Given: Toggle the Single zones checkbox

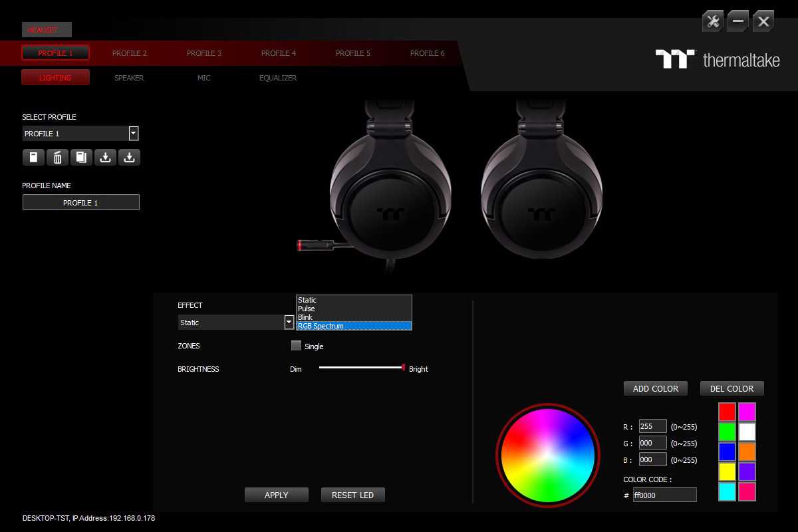Looking at the screenshot, I should point(297,346).
